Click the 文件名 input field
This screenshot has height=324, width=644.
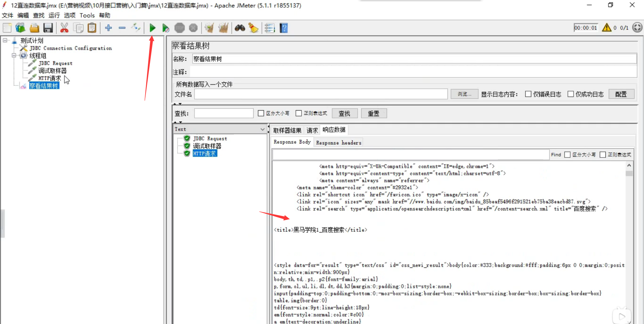click(321, 94)
